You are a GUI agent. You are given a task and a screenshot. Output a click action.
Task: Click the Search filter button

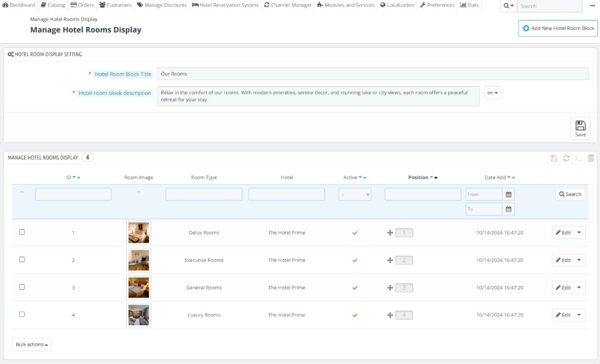tap(570, 194)
